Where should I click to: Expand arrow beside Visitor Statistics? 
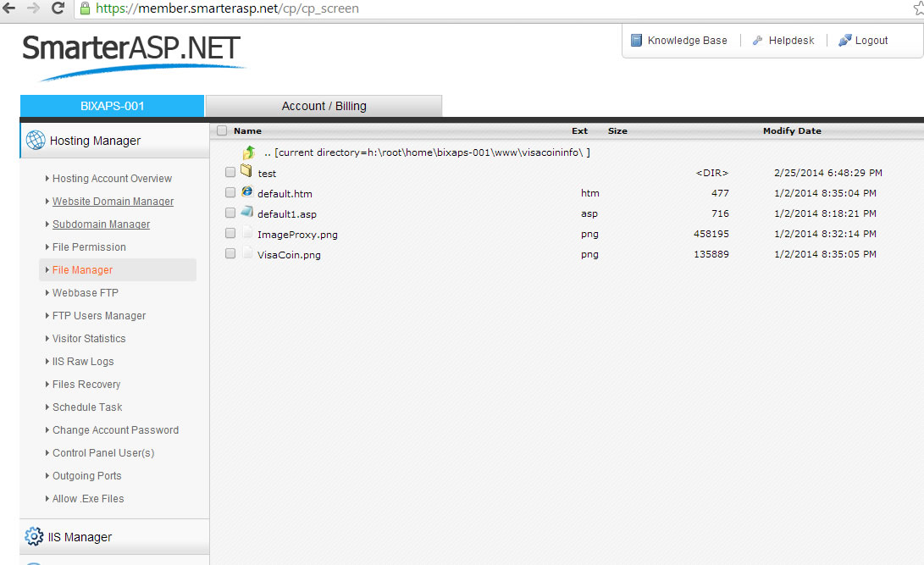[x=47, y=338]
